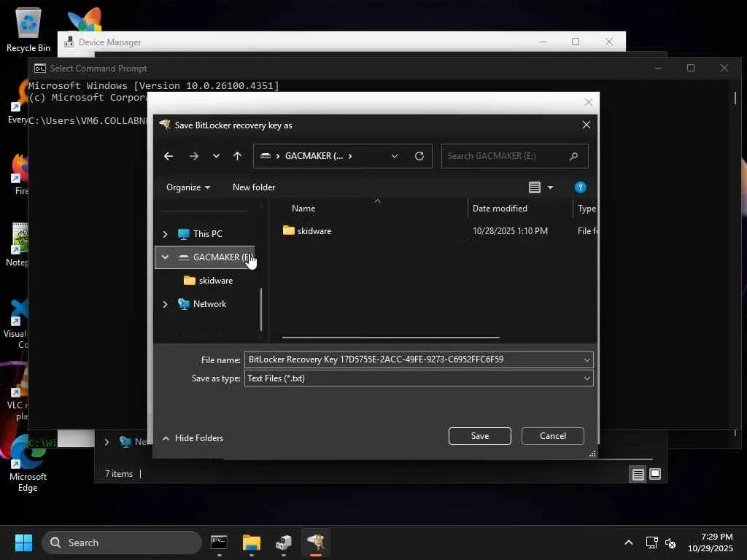Select This PC in navigation pane

[x=207, y=234]
